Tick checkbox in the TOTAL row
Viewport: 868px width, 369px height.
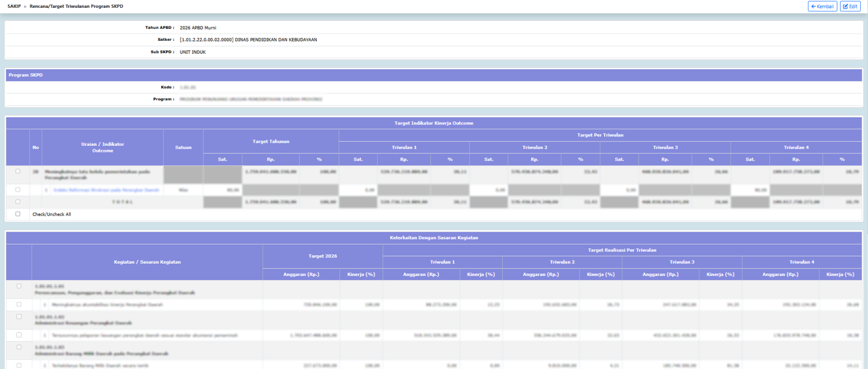click(x=18, y=202)
